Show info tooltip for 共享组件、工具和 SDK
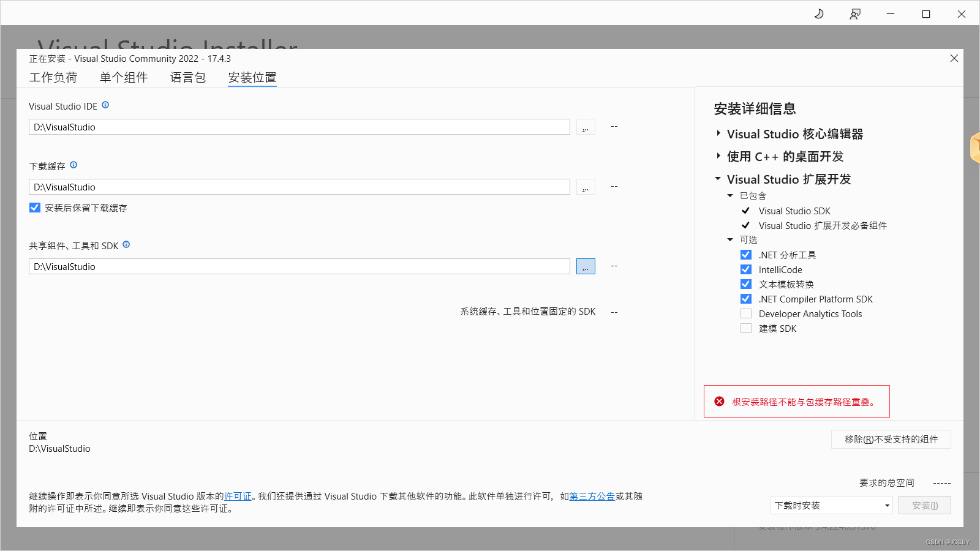Viewport: 980px width, 551px height. pos(126,245)
